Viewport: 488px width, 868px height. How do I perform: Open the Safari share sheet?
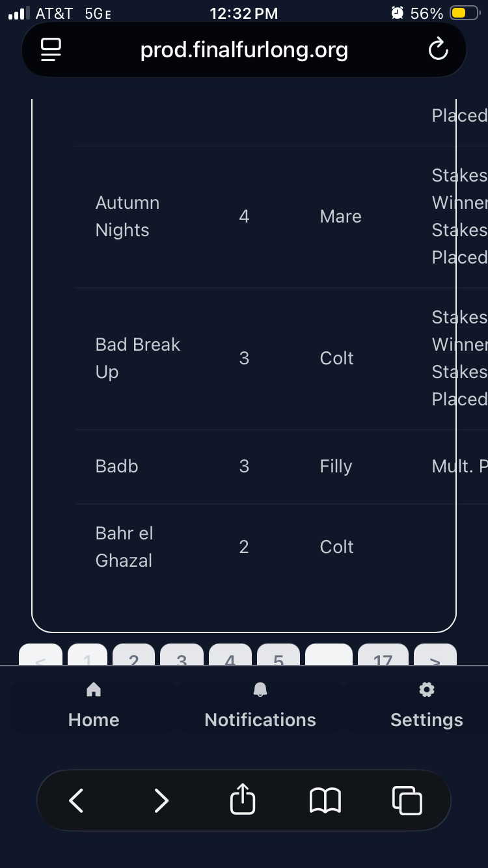(x=243, y=800)
